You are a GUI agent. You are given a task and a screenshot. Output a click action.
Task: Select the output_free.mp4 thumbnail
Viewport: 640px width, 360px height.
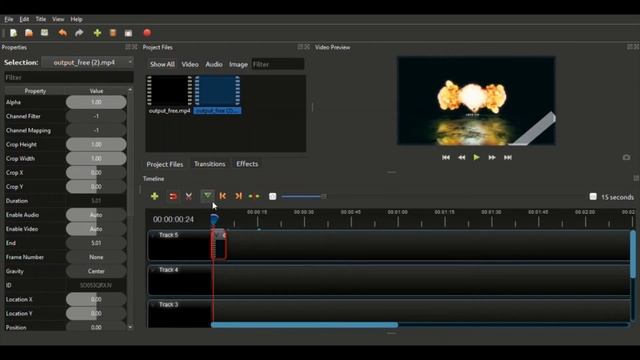coord(169,95)
